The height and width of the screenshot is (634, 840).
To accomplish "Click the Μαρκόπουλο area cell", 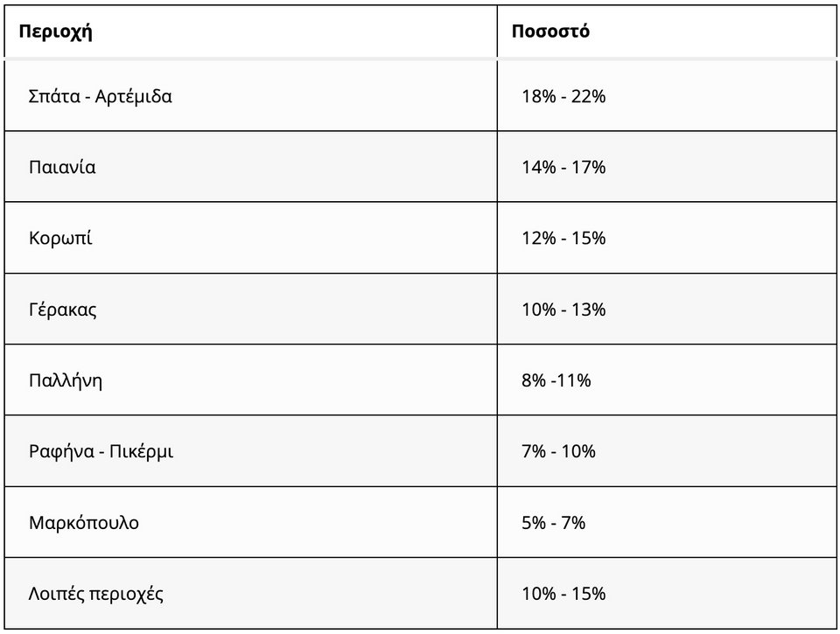I will pos(84,523).
